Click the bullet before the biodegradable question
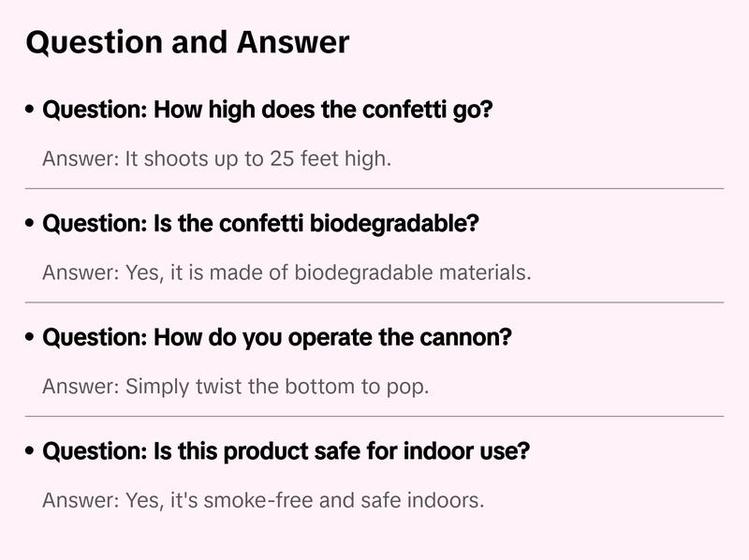 click(x=31, y=225)
